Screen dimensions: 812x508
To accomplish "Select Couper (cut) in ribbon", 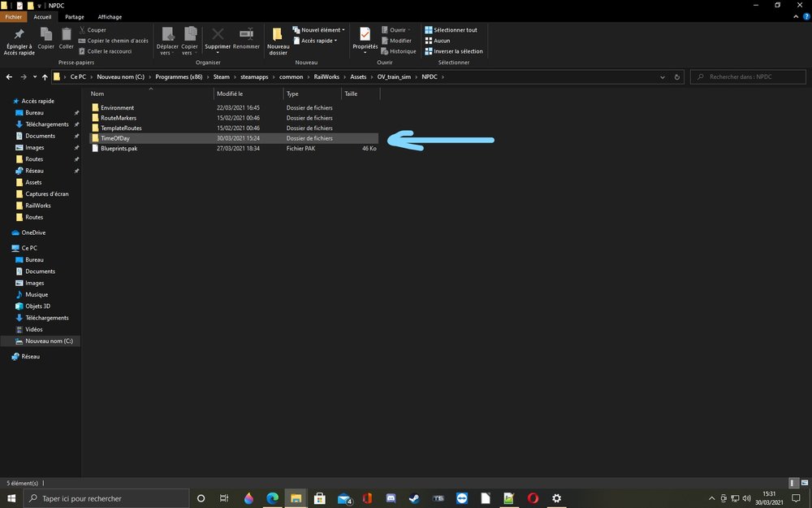I will [x=93, y=30].
